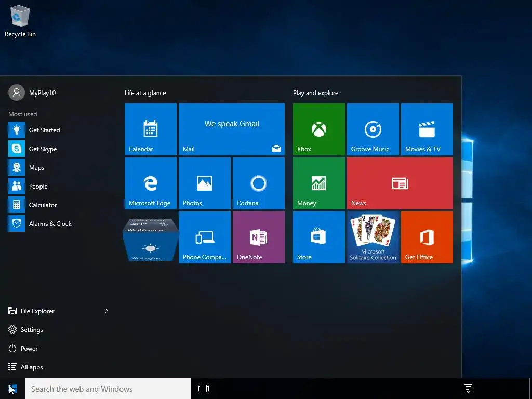Screen dimensions: 532x399
Task: Open the Photos tile
Action: pyautogui.click(x=205, y=183)
